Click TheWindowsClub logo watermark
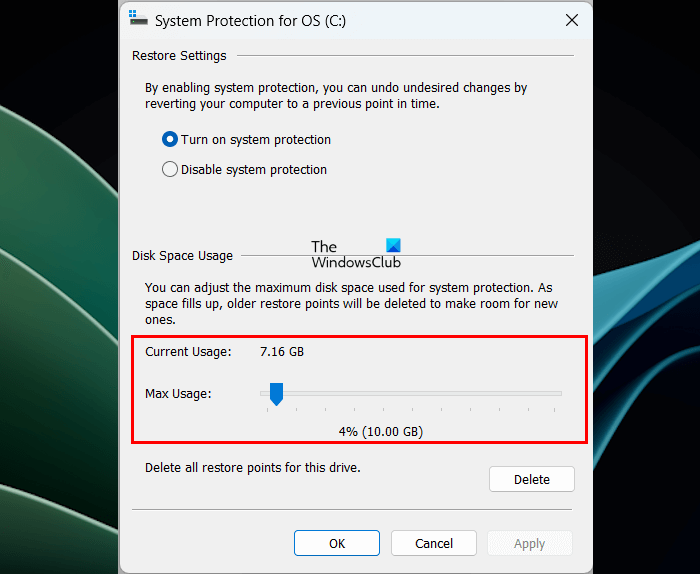 [x=356, y=254]
